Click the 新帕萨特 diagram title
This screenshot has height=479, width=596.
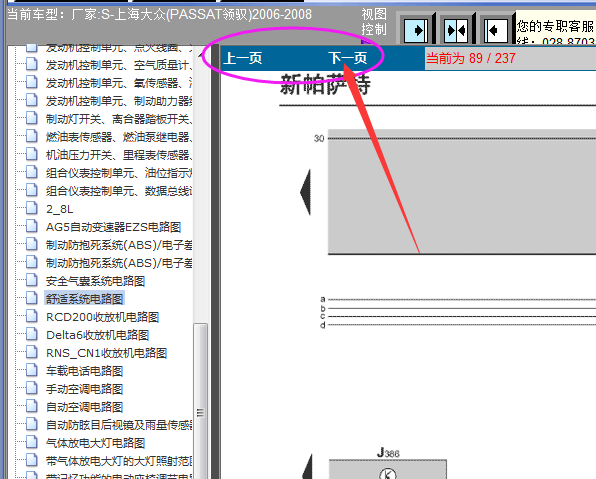tap(325, 84)
